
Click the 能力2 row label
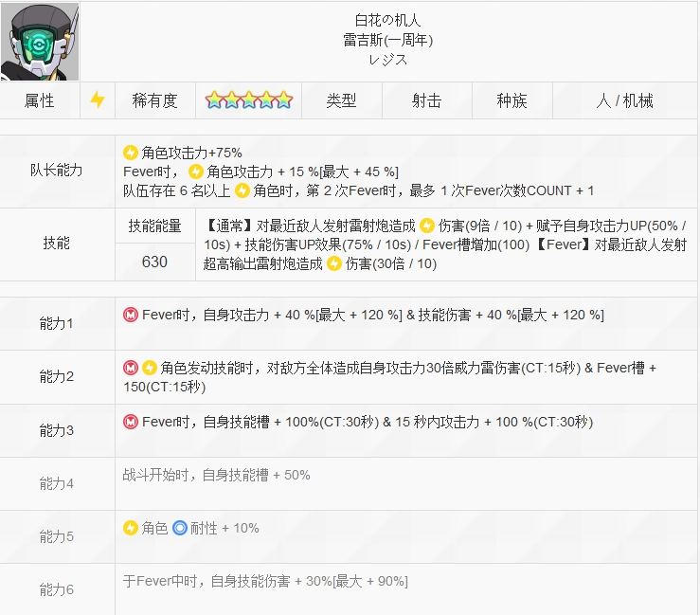(x=57, y=376)
